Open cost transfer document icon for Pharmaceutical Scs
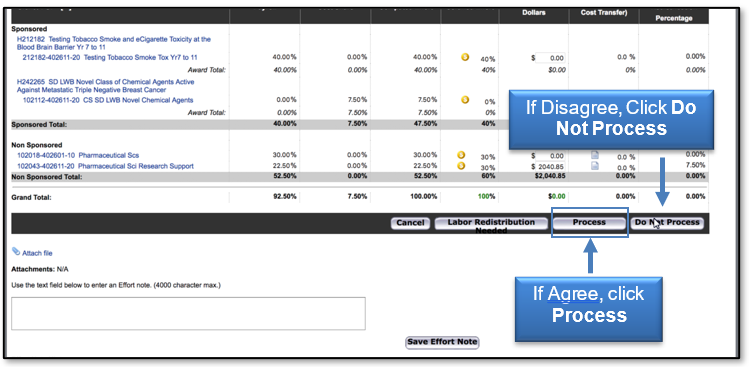Image resolution: width=749 pixels, height=367 pixels. 595,155
